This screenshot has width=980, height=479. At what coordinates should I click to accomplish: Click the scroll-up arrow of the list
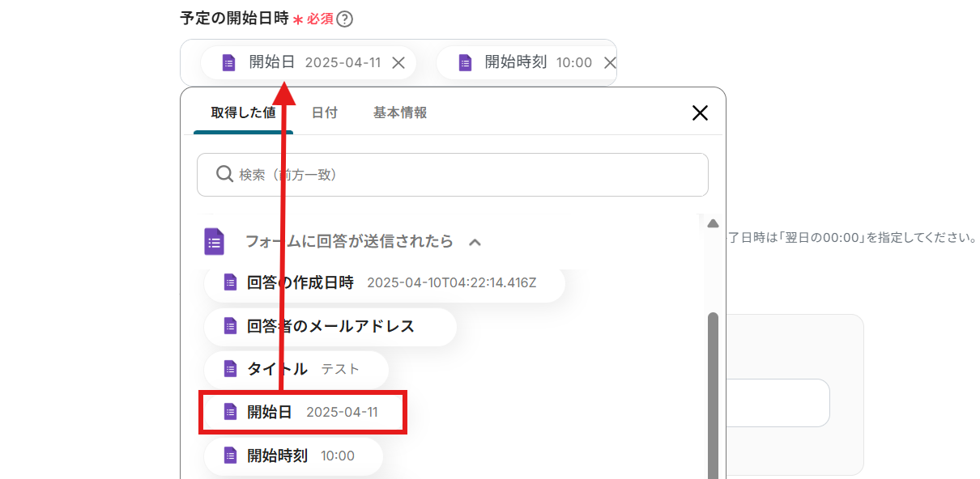click(713, 223)
